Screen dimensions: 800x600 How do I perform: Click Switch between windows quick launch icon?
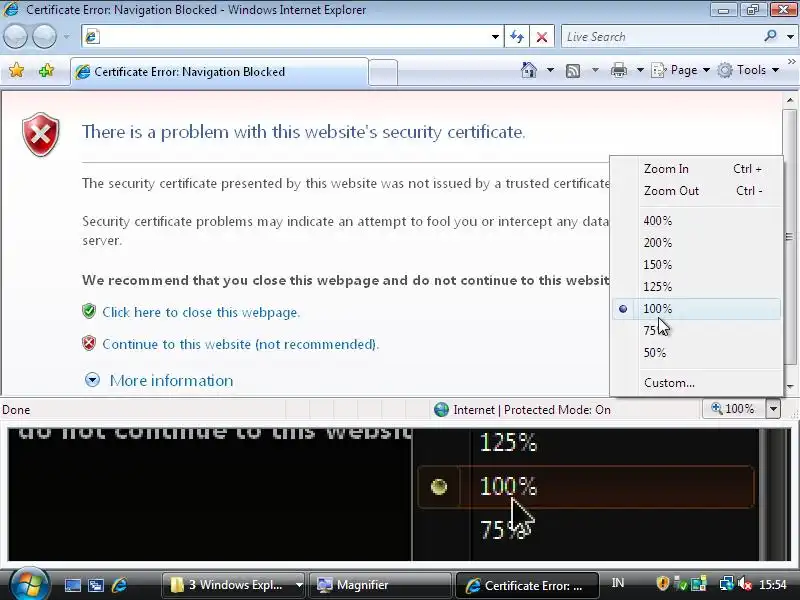point(96,585)
